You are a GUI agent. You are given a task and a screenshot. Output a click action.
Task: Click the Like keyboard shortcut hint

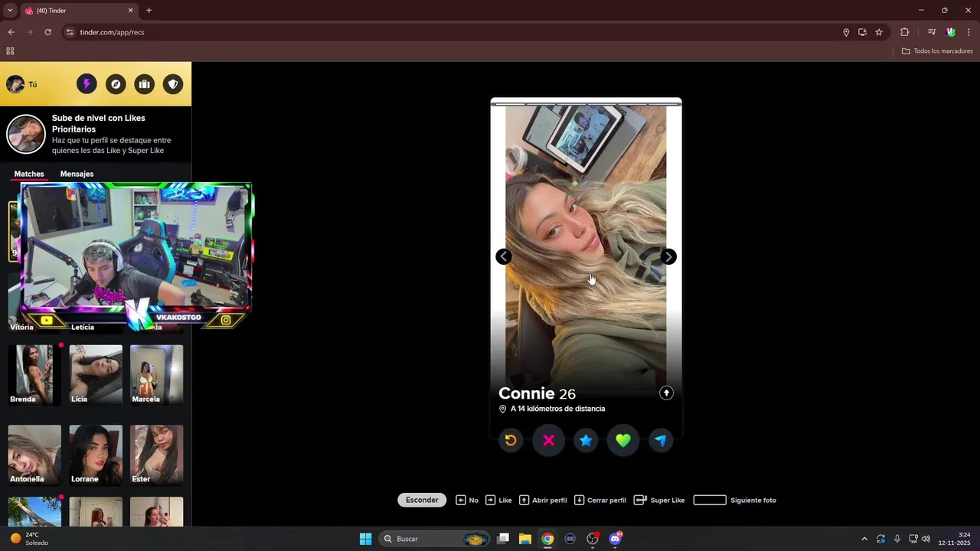point(498,500)
